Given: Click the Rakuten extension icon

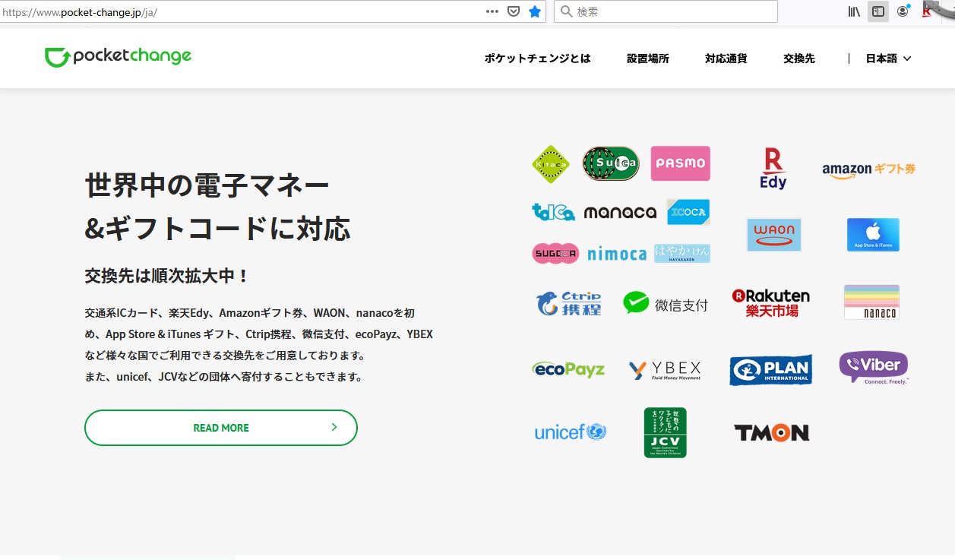Looking at the screenshot, I should [x=926, y=11].
